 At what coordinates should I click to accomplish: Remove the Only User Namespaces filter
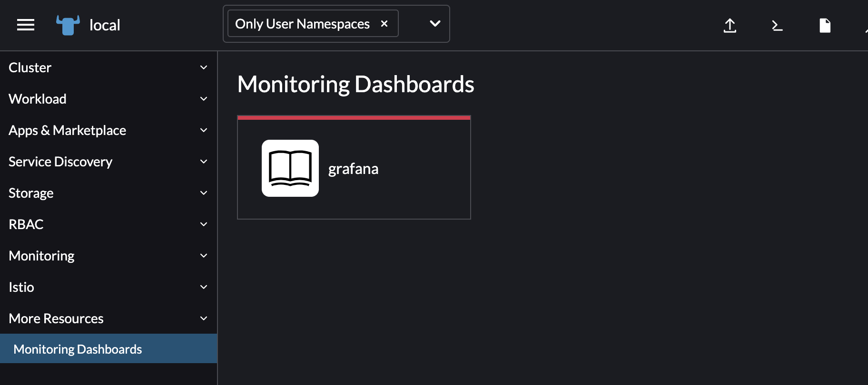[385, 24]
